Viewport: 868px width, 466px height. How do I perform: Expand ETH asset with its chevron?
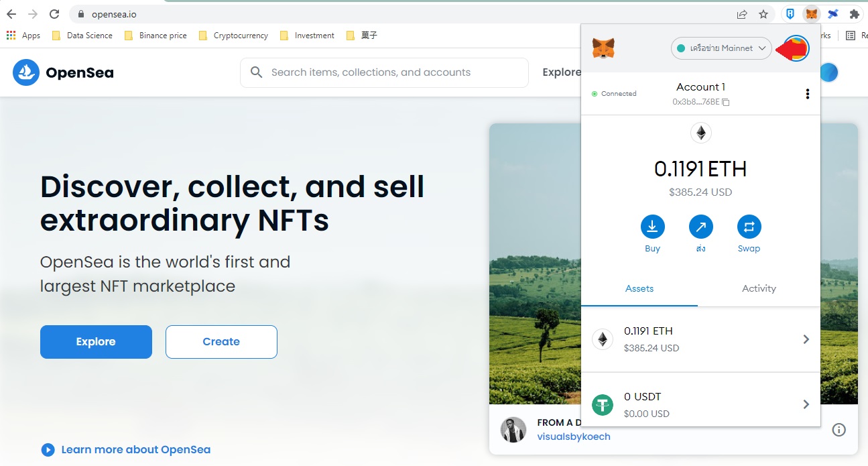click(806, 339)
